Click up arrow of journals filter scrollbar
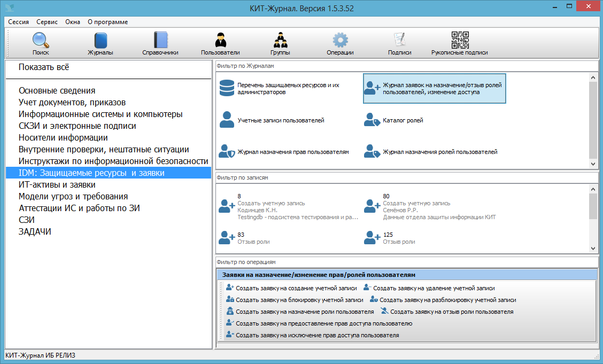This screenshot has height=364, width=603. click(593, 78)
